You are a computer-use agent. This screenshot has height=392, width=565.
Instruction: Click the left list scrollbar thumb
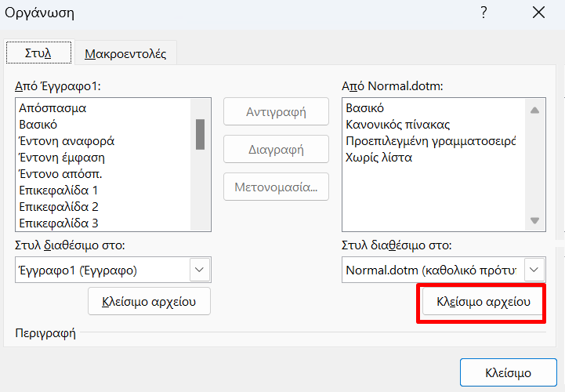point(200,134)
